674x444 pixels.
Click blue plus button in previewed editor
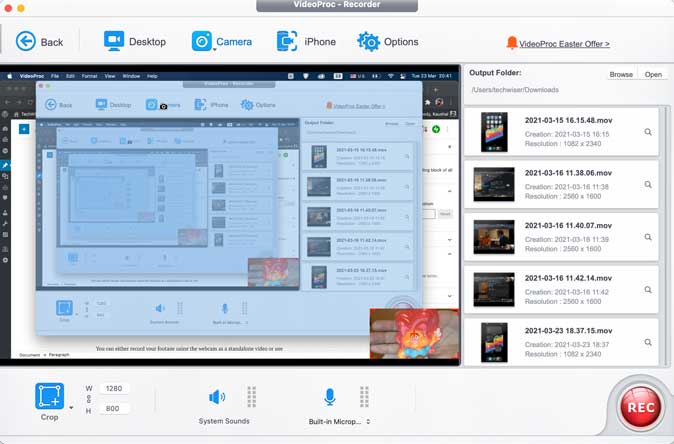pos(24,129)
